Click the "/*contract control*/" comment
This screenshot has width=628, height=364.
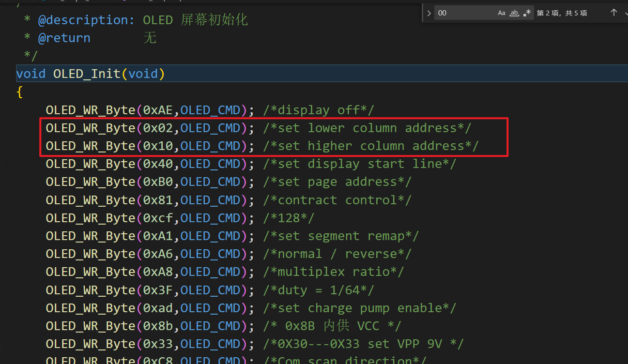[337, 200]
